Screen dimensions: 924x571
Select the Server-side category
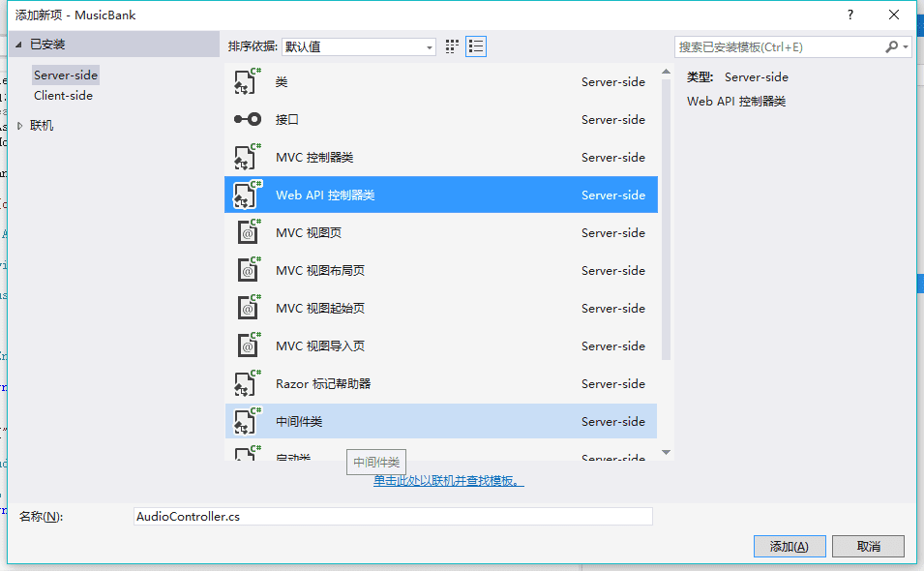click(x=65, y=74)
